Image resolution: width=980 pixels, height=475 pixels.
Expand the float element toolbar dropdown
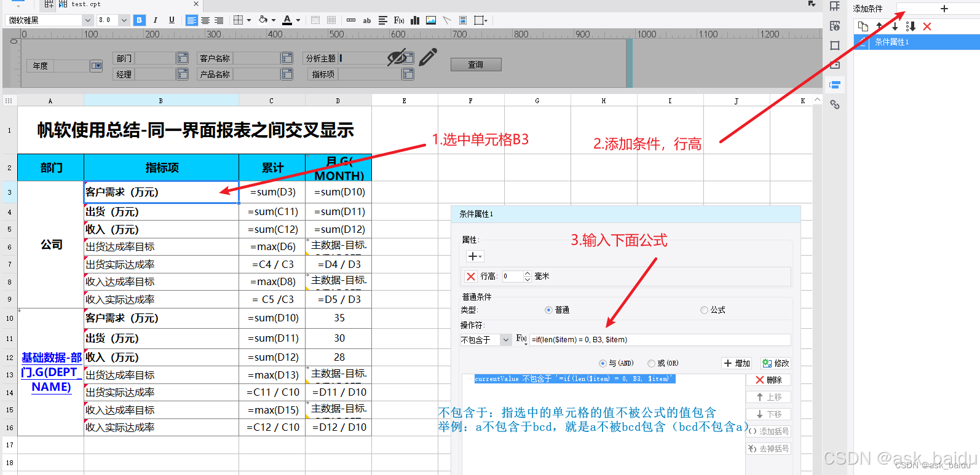click(x=486, y=20)
